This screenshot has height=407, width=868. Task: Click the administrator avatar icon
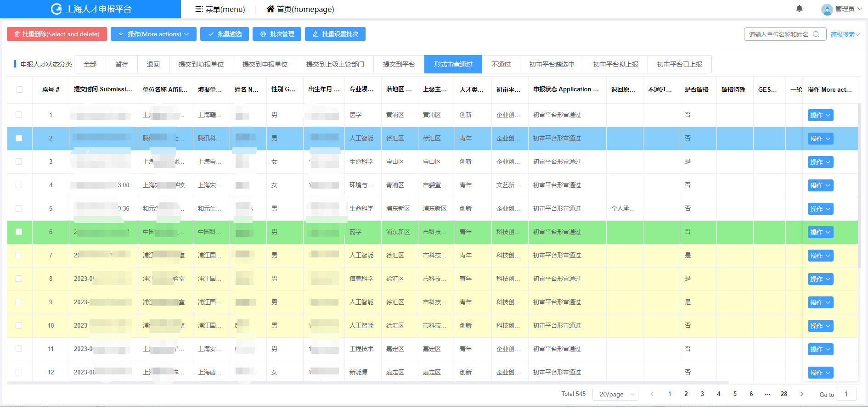[x=827, y=9]
